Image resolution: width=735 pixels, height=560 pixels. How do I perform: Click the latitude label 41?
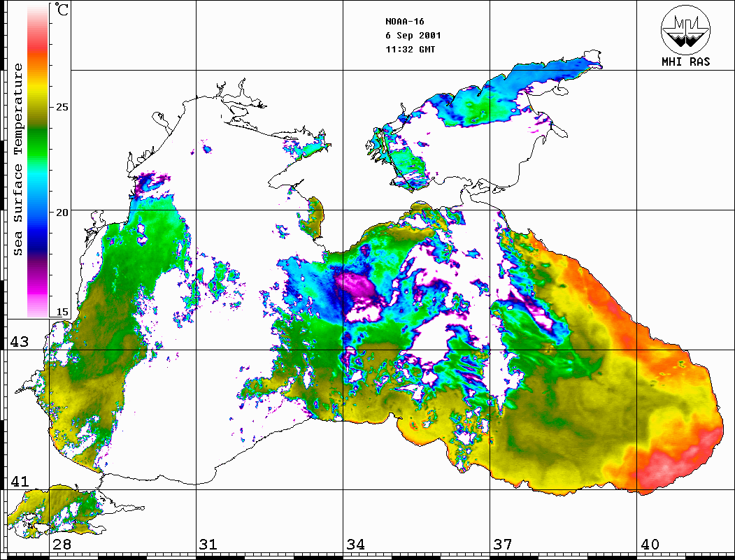(x=20, y=481)
